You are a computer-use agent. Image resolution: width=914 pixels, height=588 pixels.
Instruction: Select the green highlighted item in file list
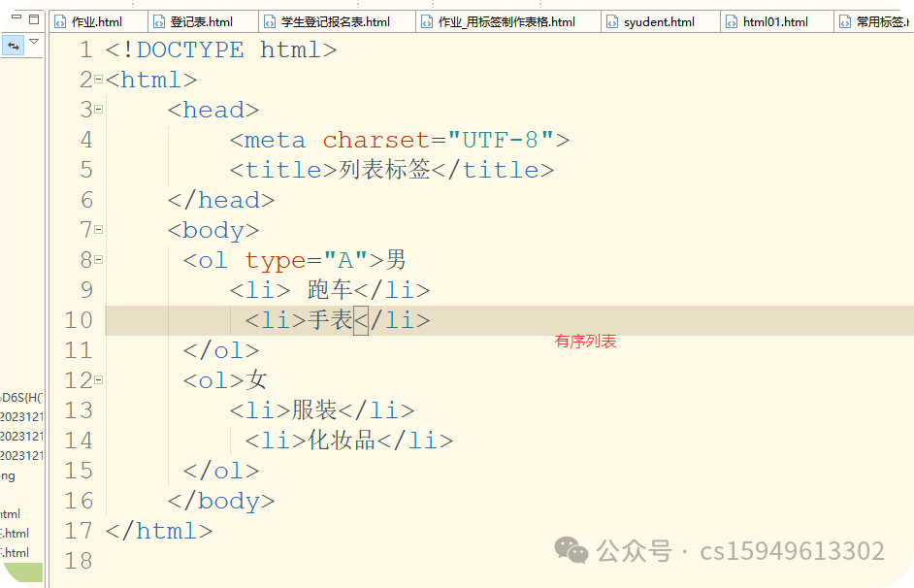pos(21,572)
